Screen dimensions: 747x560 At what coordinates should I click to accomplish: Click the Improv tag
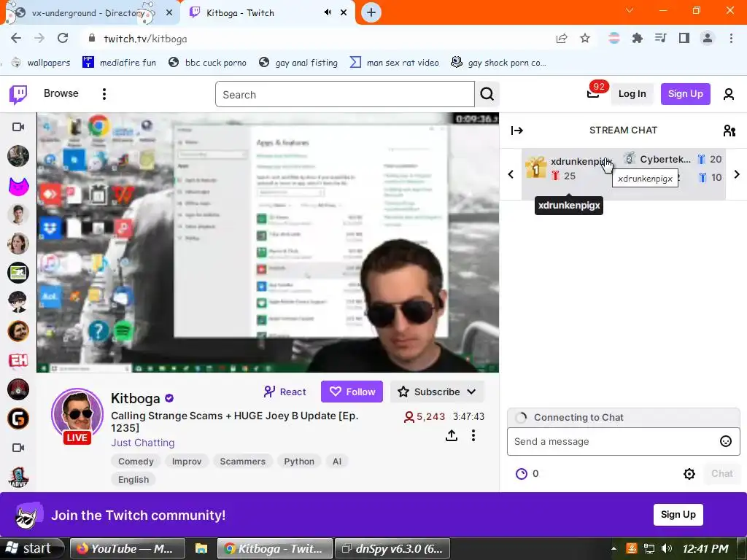coord(187,462)
